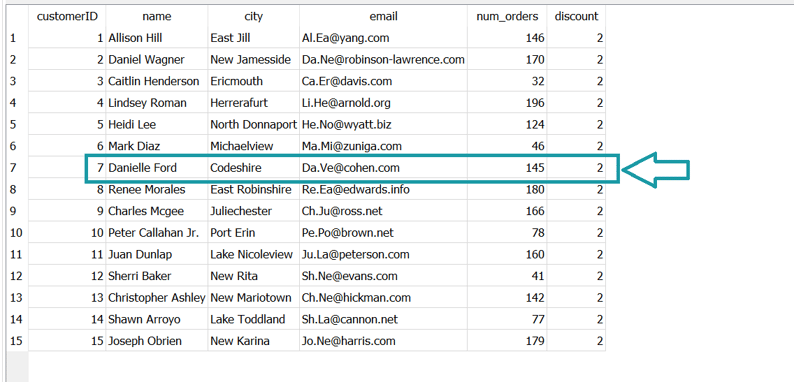Select num_orders value 196 for Lindsey Roman
794x382 pixels.
pyautogui.click(x=507, y=103)
